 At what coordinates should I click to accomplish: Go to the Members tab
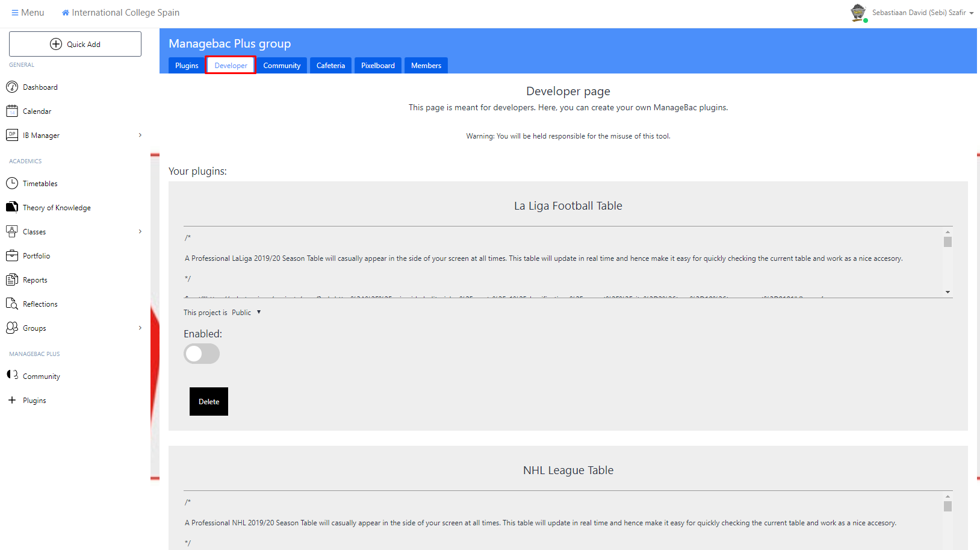point(426,66)
